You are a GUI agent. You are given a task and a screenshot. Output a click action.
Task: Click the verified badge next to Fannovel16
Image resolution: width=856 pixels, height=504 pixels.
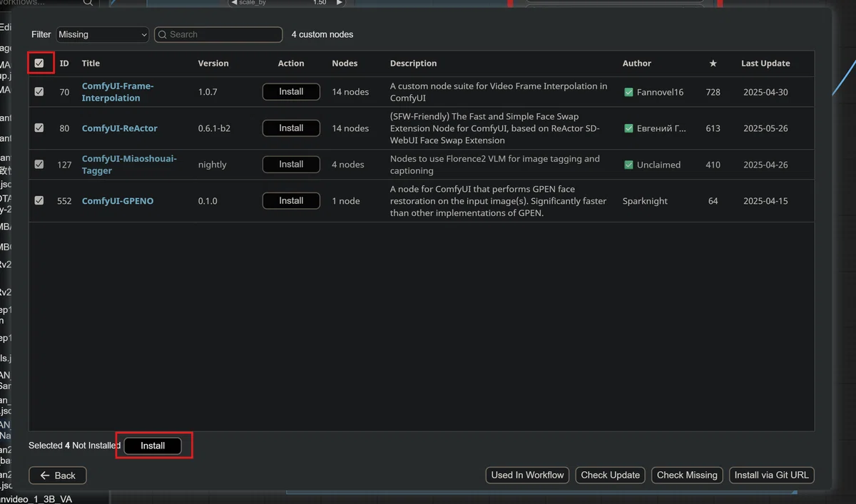[x=628, y=92]
